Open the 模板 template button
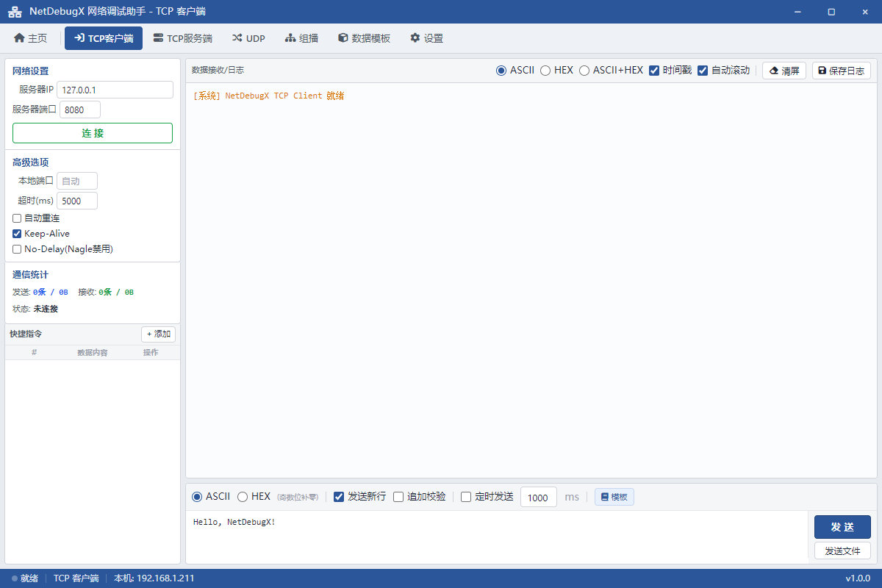This screenshot has height=588, width=882. tap(614, 497)
